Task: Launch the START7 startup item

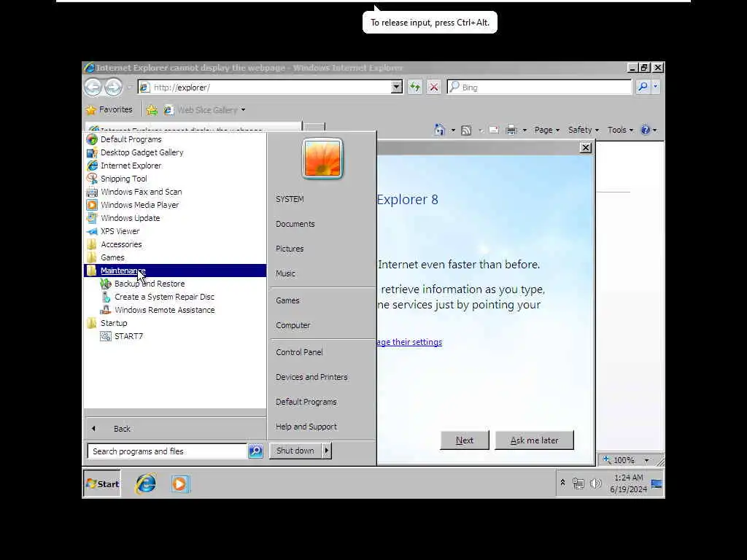Action: 128,336
